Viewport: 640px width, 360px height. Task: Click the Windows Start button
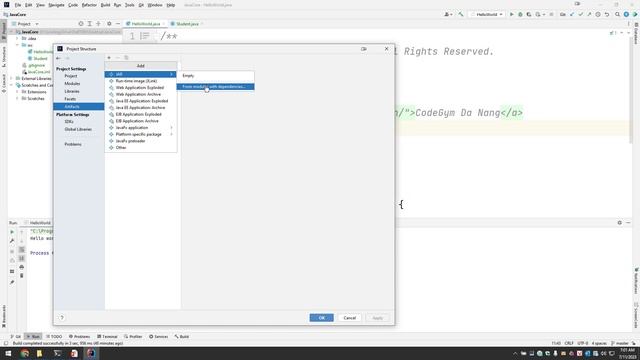pos(8,353)
